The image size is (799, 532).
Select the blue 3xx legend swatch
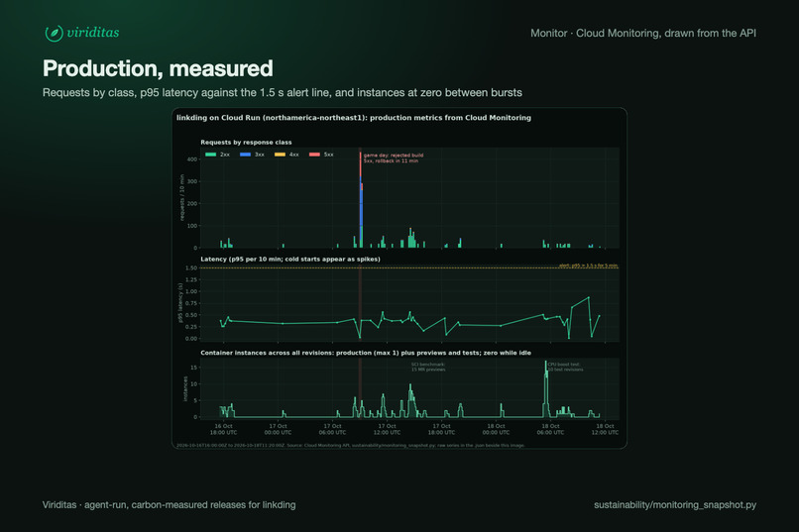tap(245, 155)
